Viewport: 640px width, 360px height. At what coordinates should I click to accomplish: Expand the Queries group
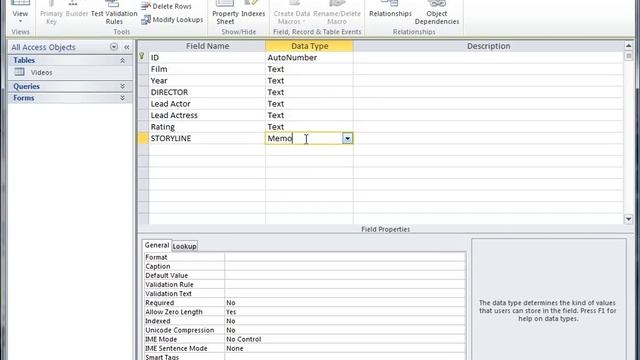point(122,86)
